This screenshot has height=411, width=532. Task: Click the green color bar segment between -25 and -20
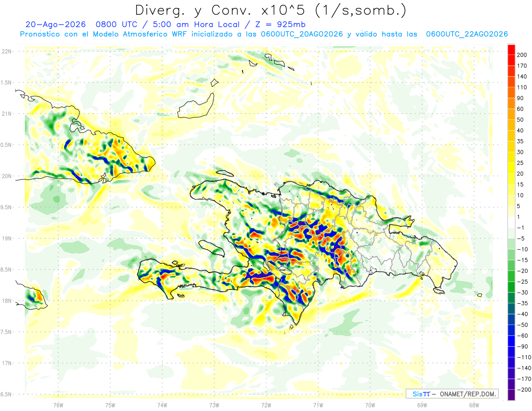pos(511,277)
